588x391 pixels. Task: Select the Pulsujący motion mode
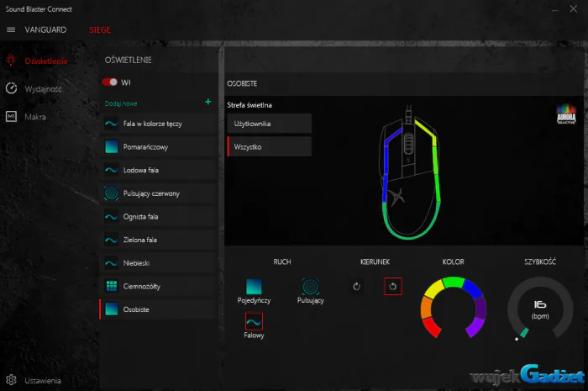point(311,292)
